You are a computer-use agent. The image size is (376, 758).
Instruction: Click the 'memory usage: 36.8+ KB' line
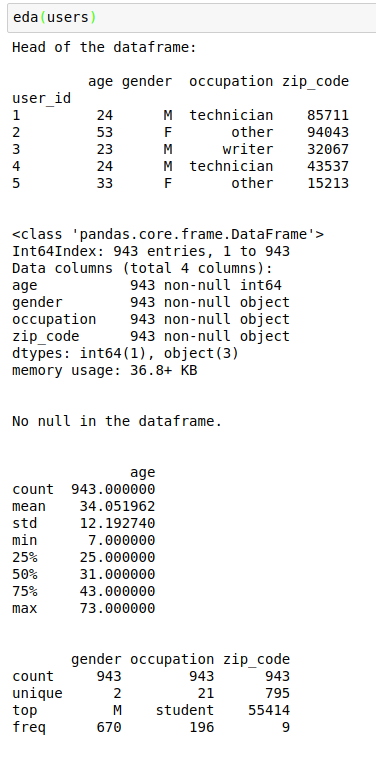coord(104,371)
